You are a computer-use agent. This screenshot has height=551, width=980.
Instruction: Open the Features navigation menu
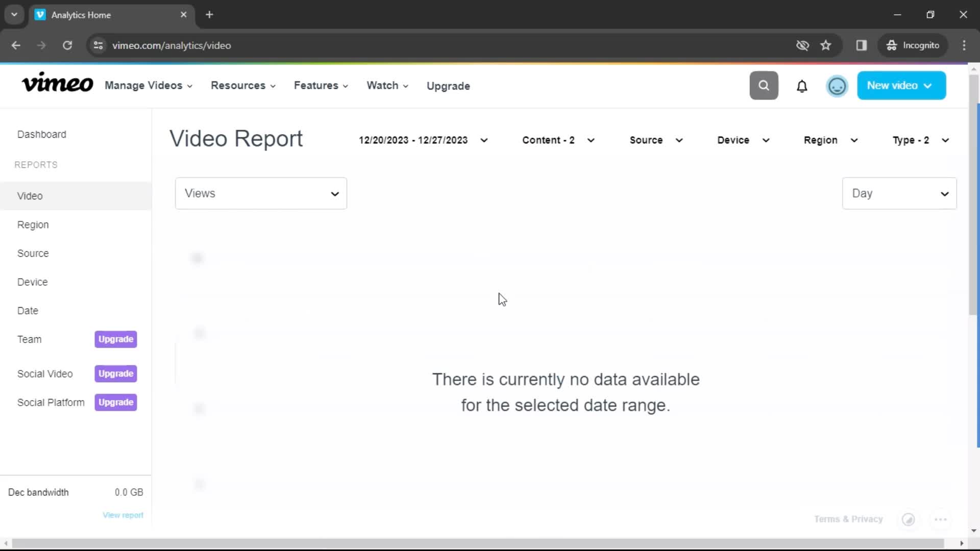[321, 85]
